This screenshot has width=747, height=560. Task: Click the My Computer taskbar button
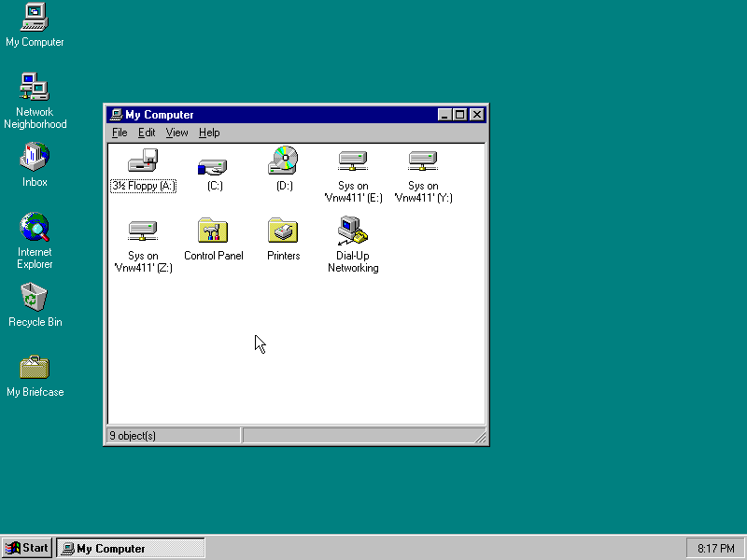[x=131, y=548]
